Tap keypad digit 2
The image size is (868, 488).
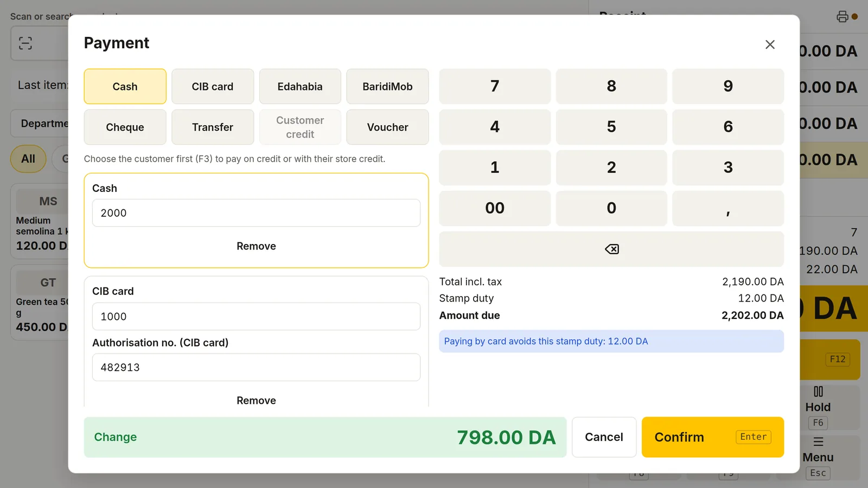[x=611, y=168]
